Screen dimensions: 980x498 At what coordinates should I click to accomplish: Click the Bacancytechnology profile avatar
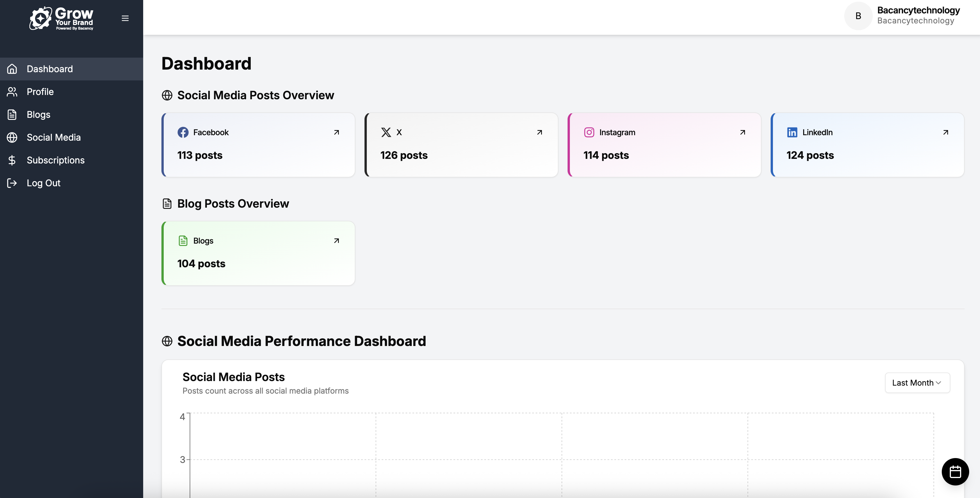(x=858, y=16)
